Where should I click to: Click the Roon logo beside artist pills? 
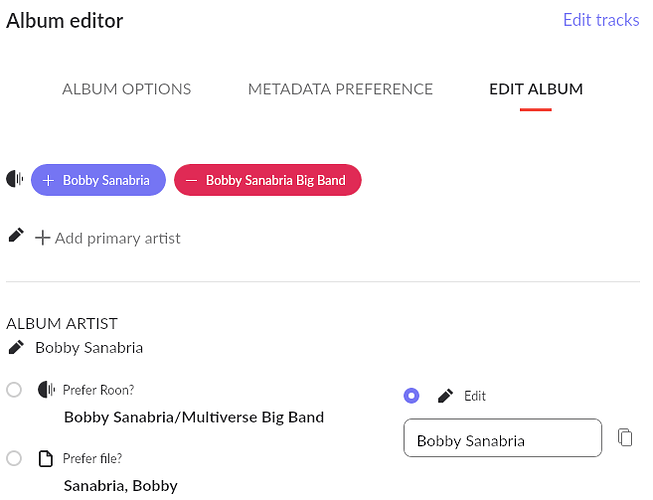(x=14, y=180)
